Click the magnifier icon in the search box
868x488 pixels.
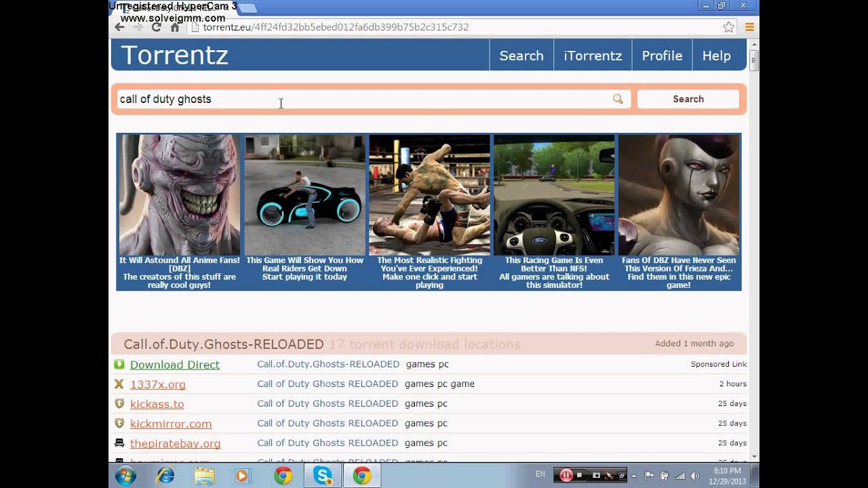(618, 99)
